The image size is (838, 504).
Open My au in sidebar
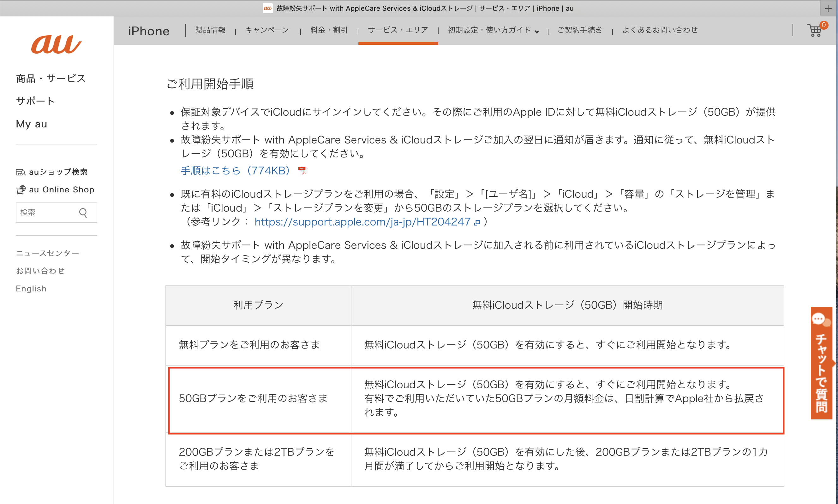(31, 124)
